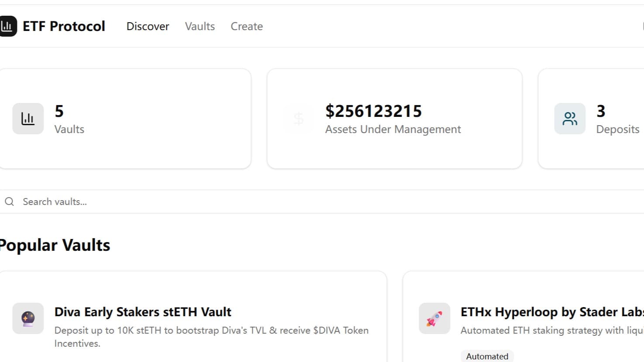Click the Deposits stat label
The height and width of the screenshot is (362, 644).
(617, 129)
